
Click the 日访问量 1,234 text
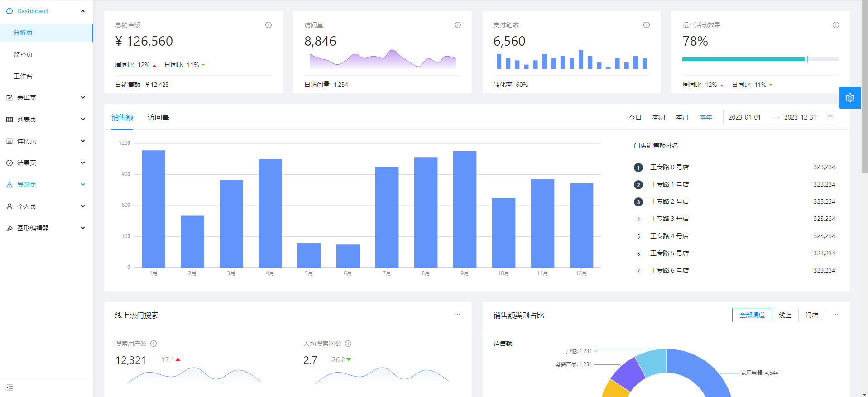pyautogui.click(x=326, y=85)
